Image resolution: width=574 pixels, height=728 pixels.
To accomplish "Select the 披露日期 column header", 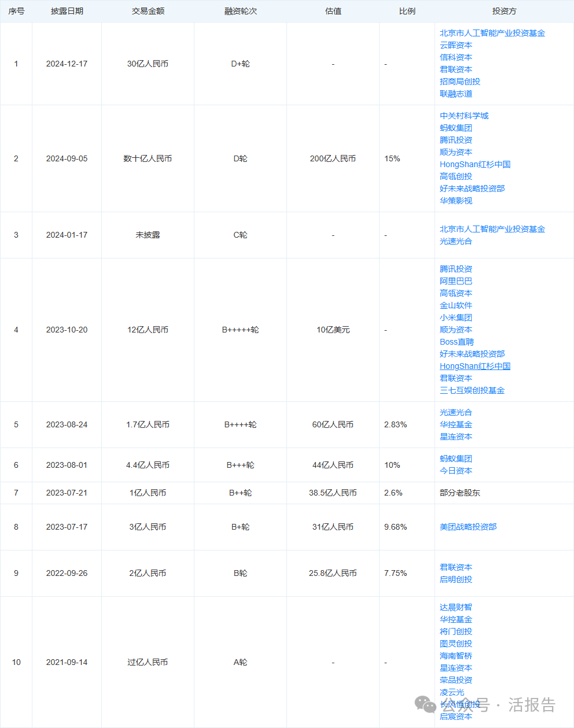I will 67,11.
